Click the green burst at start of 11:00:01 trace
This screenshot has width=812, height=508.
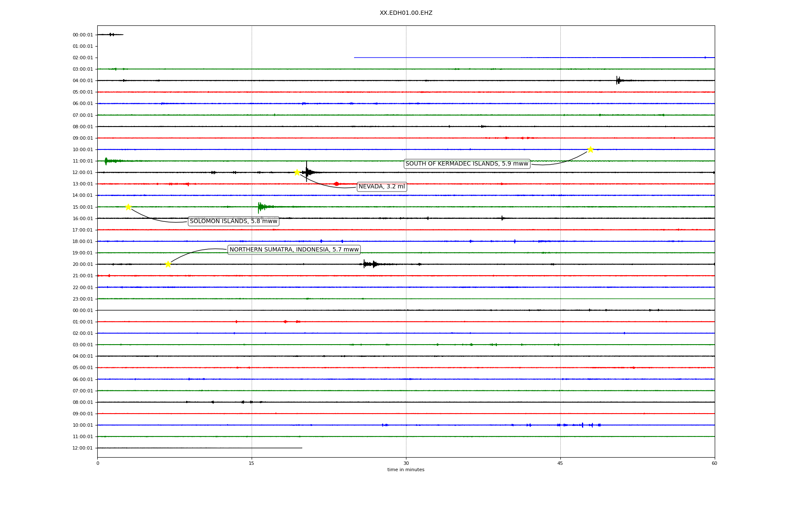point(107,161)
